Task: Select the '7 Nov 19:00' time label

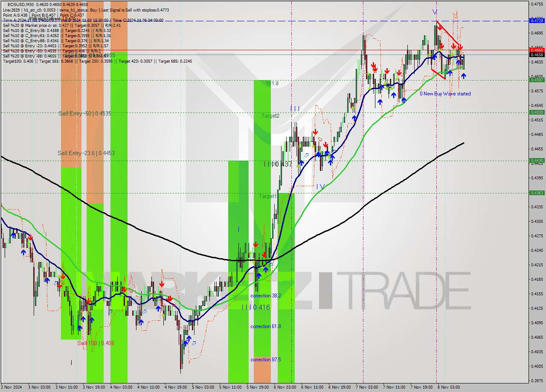Action: pos(421,387)
